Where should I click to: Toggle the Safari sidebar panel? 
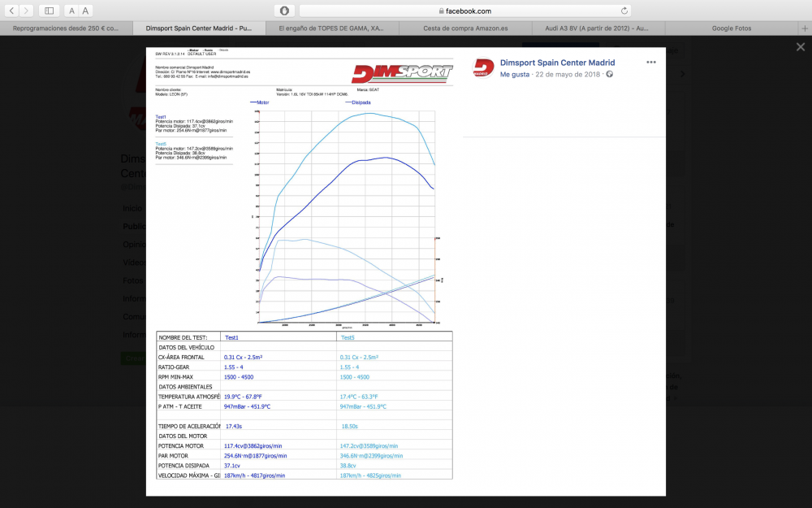click(x=50, y=11)
